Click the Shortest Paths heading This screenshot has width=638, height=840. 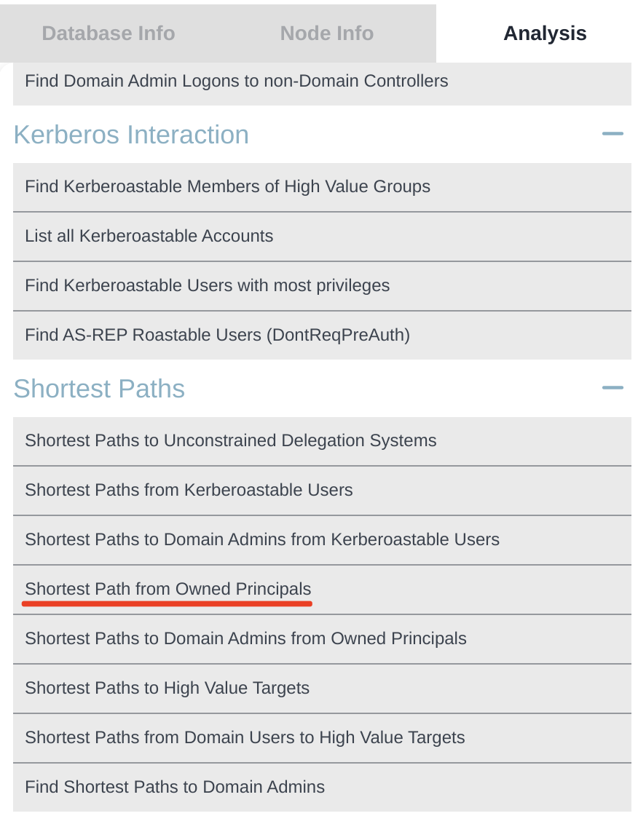coord(99,389)
